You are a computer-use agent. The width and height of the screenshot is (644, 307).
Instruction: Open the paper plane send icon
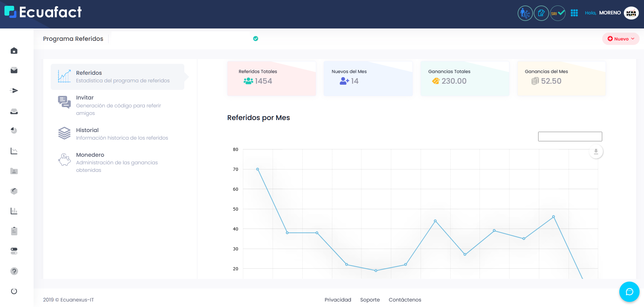(x=14, y=91)
